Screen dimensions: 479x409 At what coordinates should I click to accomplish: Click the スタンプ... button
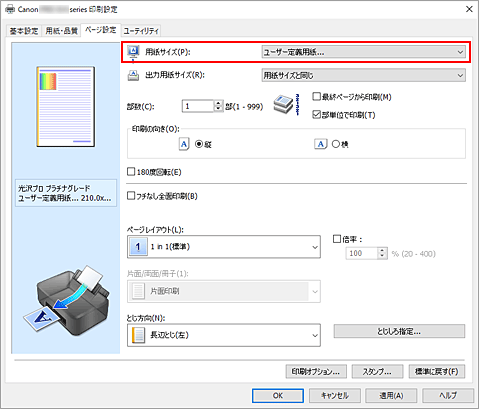[377, 371]
